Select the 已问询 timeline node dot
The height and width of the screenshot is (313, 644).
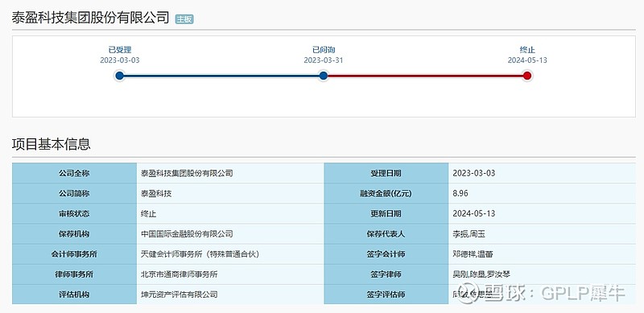324,76
